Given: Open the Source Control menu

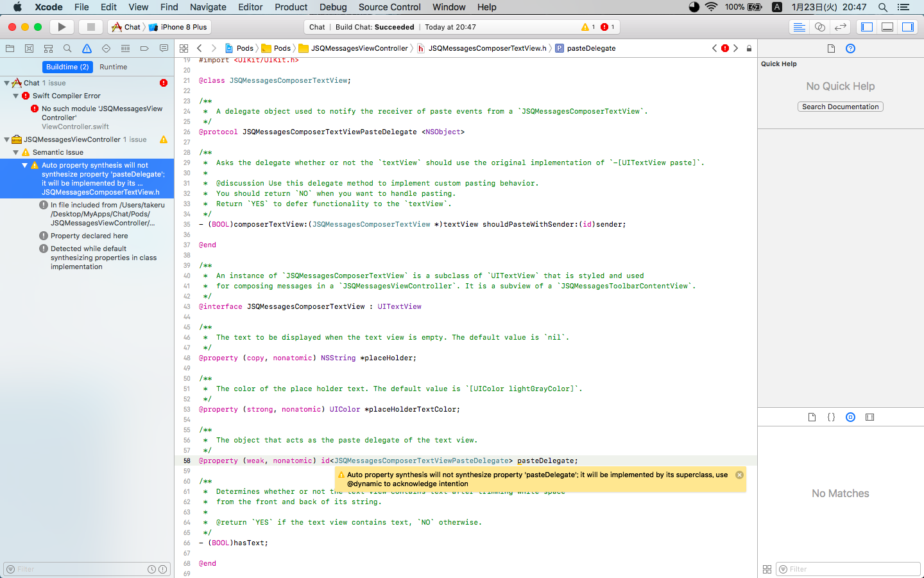Looking at the screenshot, I should pyautogui.click(x=389, y=7).
